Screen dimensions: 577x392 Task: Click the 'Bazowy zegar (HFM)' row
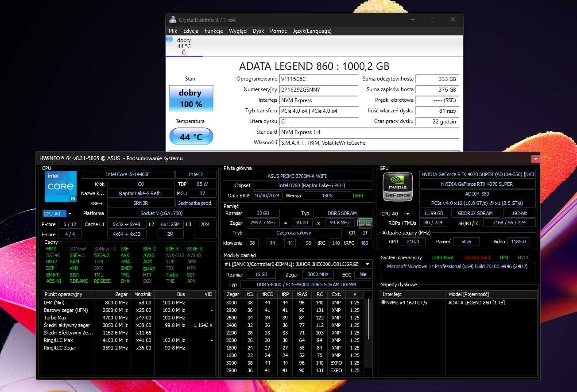tap(128, 310)
